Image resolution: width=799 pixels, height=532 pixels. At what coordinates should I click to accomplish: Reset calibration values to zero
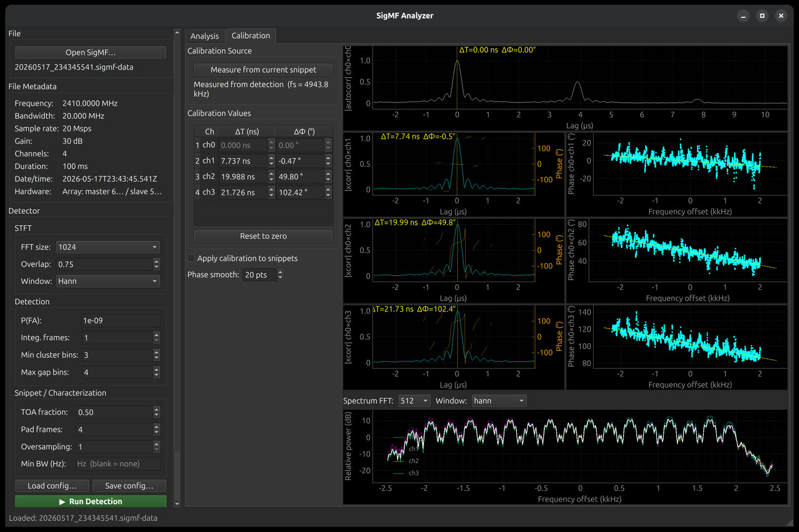[x=263, y=236]
